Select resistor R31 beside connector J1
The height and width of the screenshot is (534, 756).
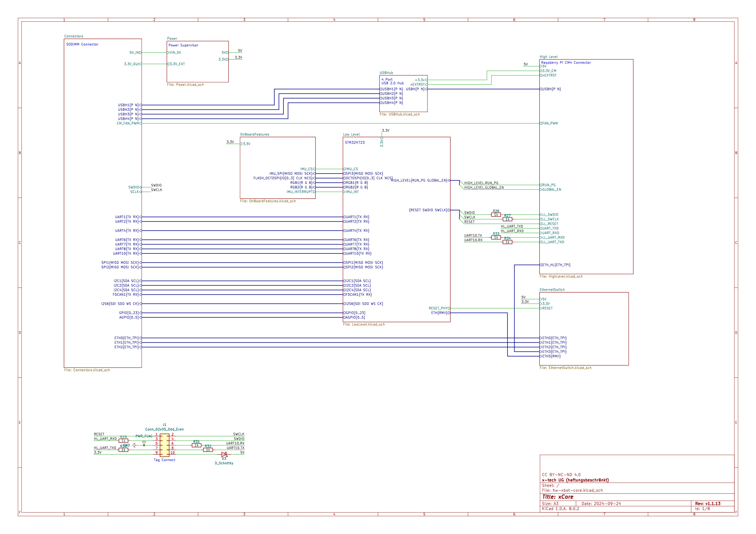click(x=197, y=445)
